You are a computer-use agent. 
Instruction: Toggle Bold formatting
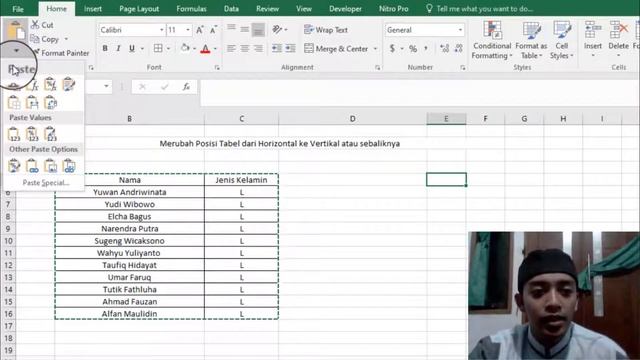105,49
